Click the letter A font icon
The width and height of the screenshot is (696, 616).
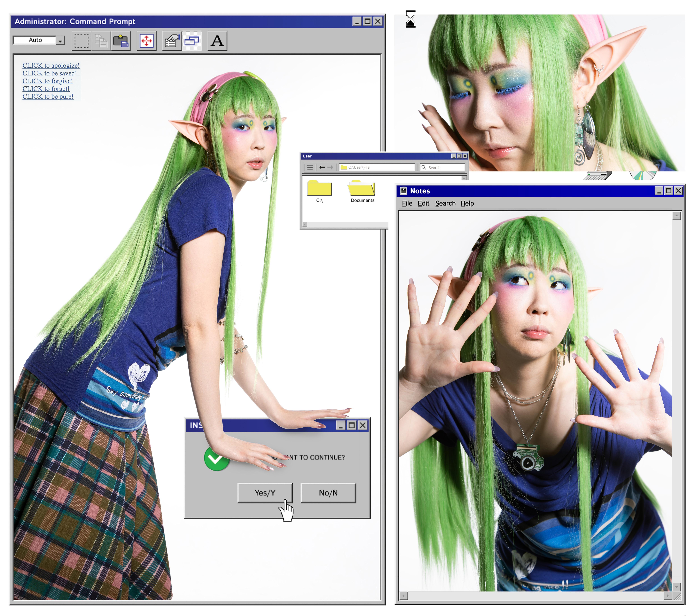[x=217, y=41]
